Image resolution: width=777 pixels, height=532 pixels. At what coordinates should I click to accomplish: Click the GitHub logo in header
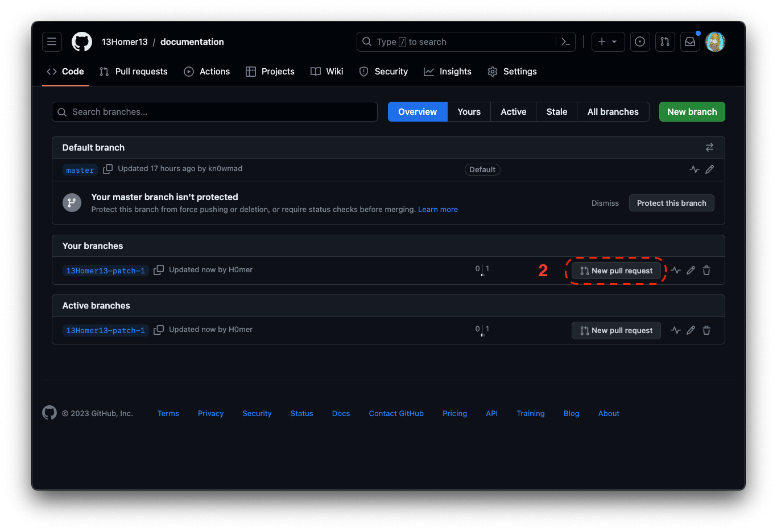[82, 42]
